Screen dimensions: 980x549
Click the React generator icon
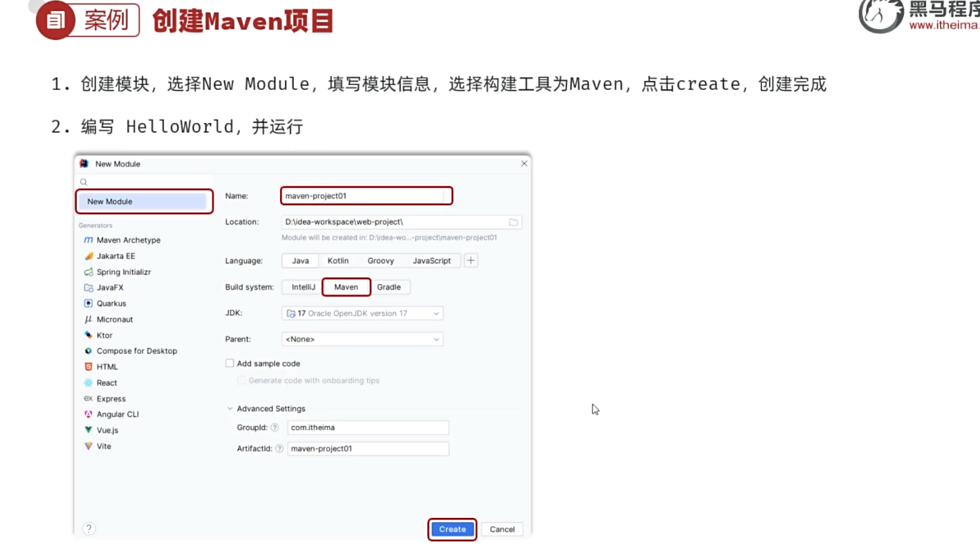(89, 383)
